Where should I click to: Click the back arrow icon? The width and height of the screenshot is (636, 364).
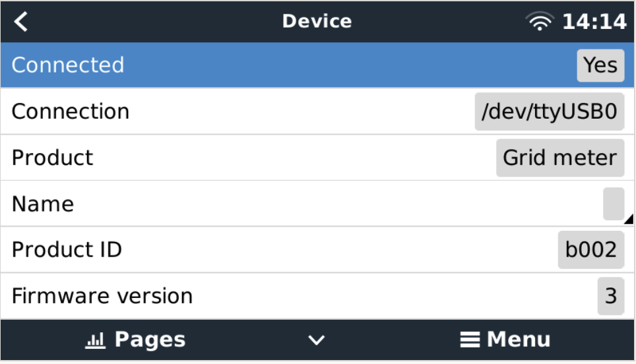(22, 22)
